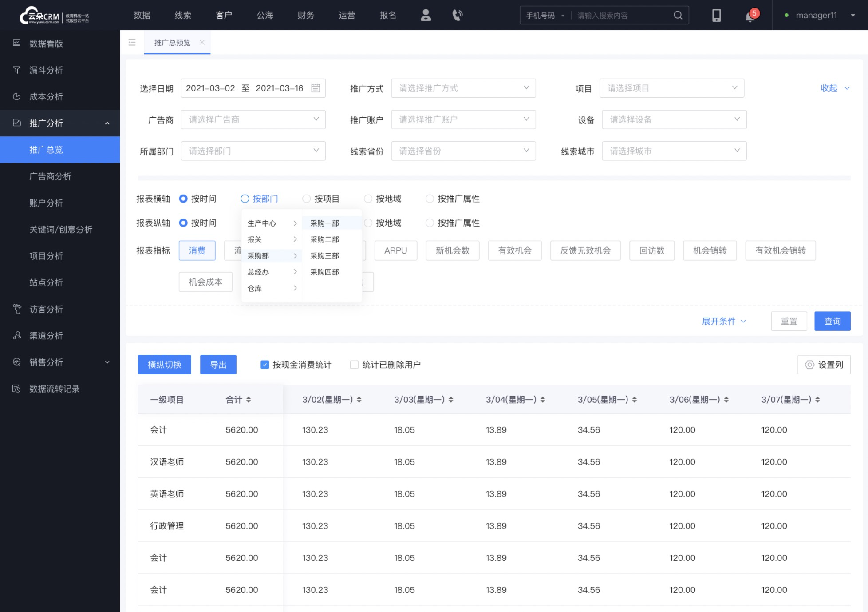This screenshot has width=868, height=612.
Task: Click the phone/call icon in top navigation
Action: (457, 15)
